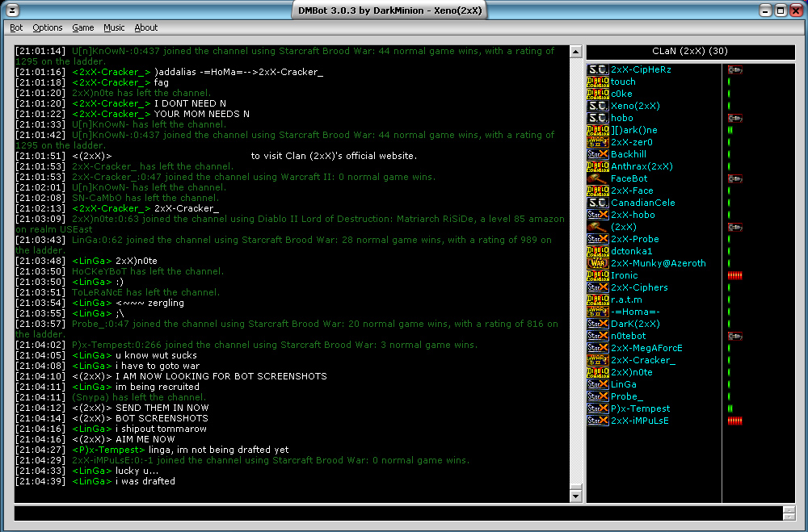Click 'YOUR MOM NEEDS N' chat line

tap(201, 114)
